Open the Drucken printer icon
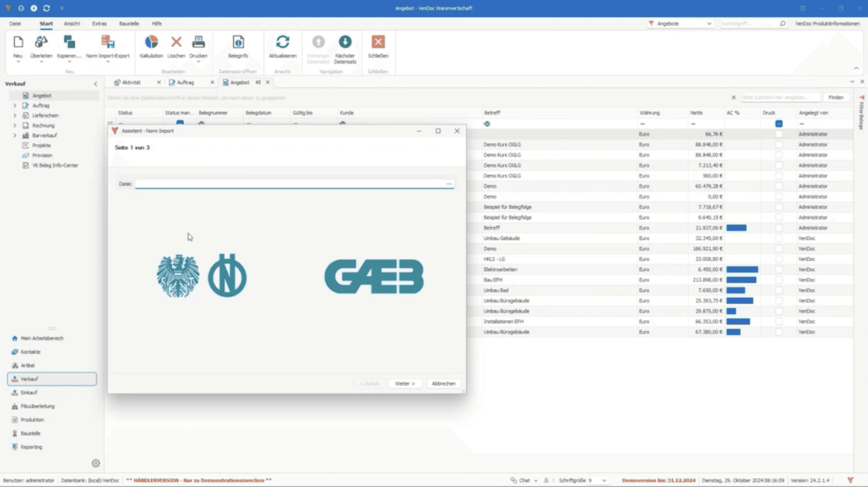Viewport: 868px width, 487px height. click(198, 42)
